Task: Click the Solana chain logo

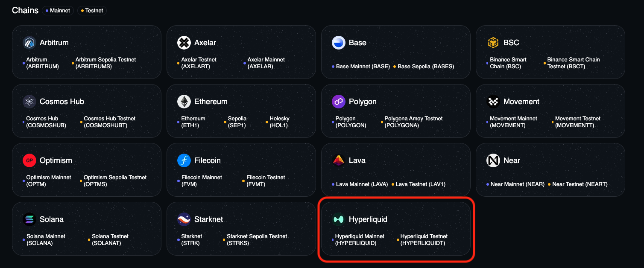Action: tap(28, 219)
